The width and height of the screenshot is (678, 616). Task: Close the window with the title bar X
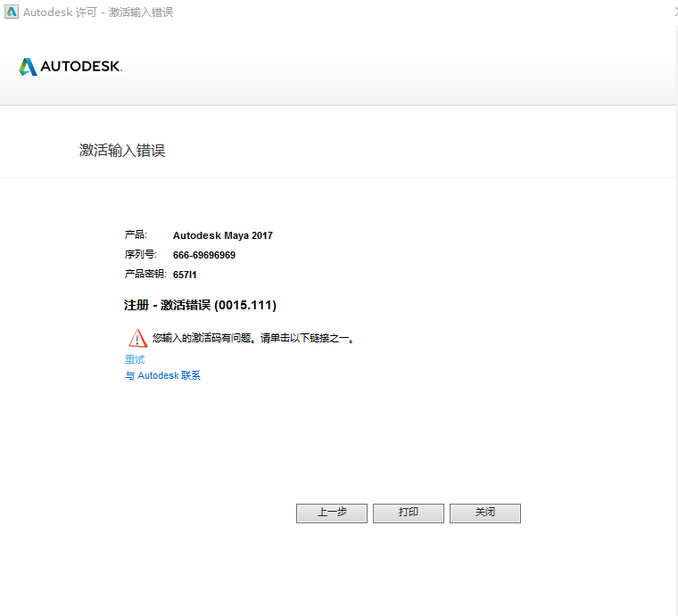click(676, 12)
